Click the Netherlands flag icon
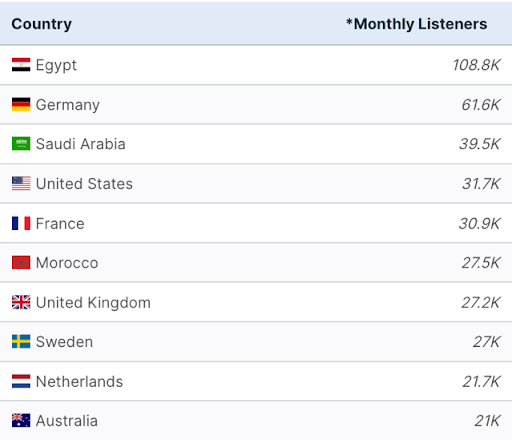The image size is (512, 440). 21,381
